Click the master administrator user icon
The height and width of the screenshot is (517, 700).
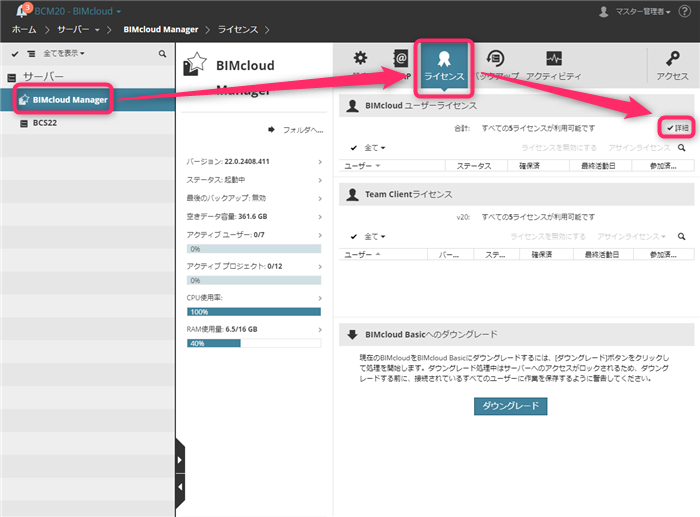(x=604, y=12)
